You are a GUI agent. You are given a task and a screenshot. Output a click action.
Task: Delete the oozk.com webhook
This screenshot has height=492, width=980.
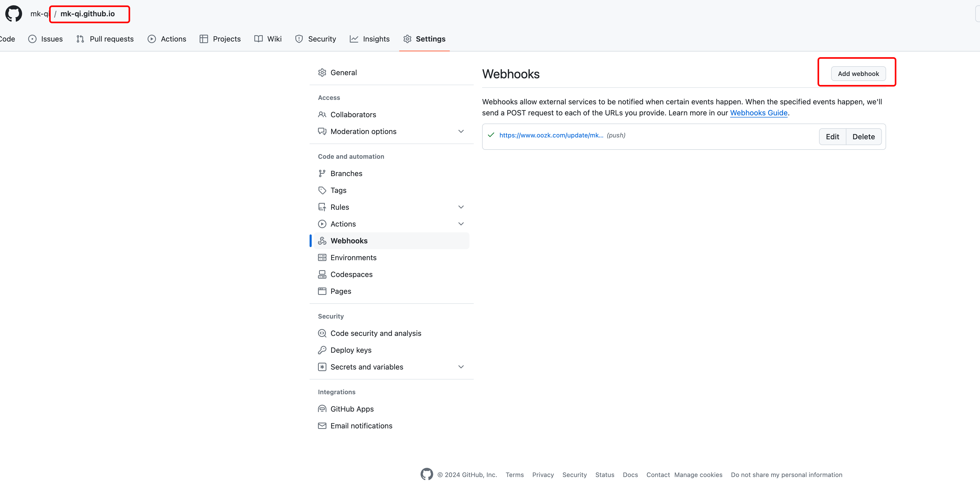[x=863, y=136]
